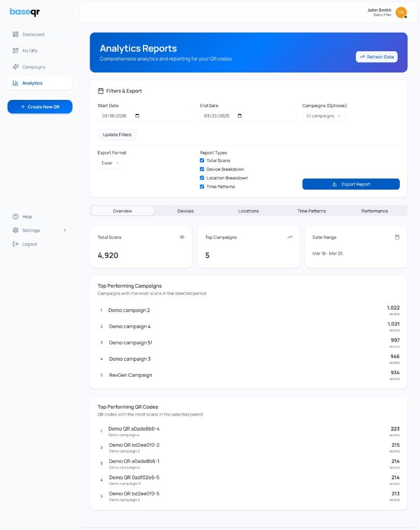Click the calendar icon on Date Range card

(x=397, y=237)
